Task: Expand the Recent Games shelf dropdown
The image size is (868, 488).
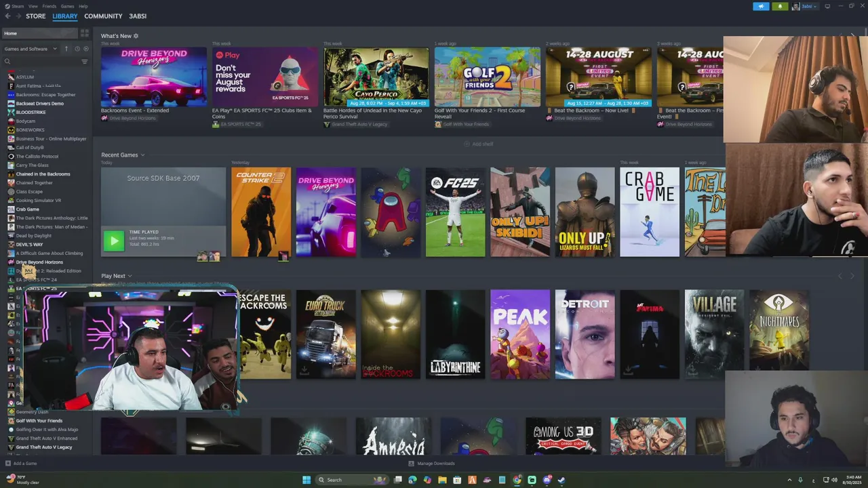Action: pos(142,155)
